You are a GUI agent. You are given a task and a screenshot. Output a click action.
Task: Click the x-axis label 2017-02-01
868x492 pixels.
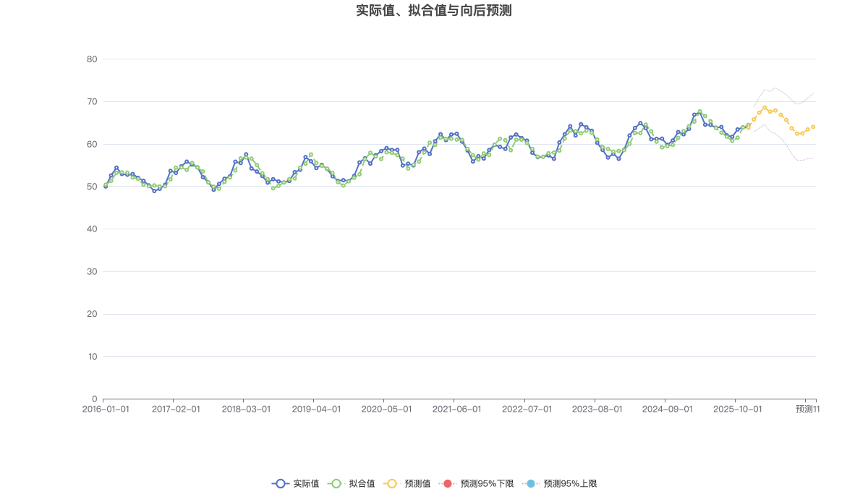(x=176, y=409)
